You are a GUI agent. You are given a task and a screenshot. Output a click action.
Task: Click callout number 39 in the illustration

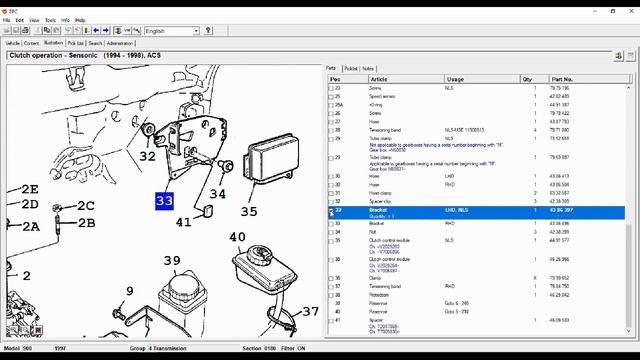click(x=172, y=260)
